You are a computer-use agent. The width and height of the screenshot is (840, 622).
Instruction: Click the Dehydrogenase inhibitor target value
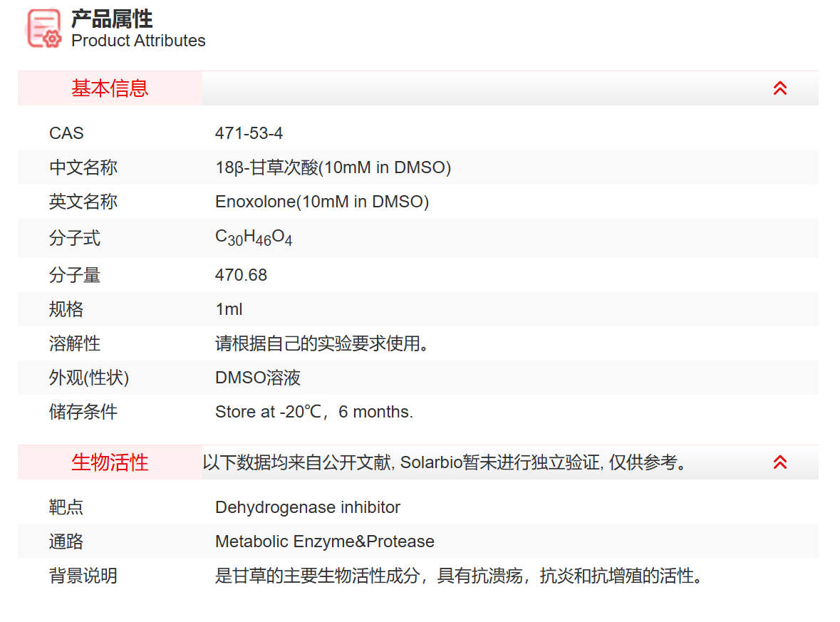click(307, 507)
